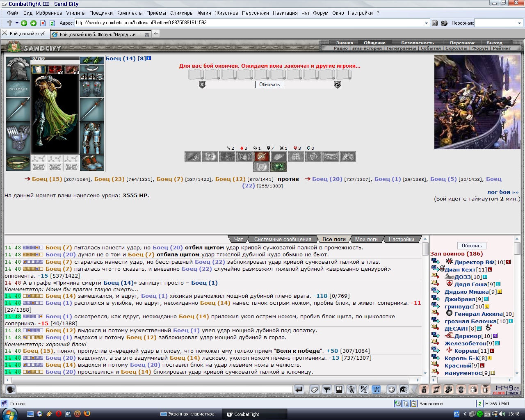Open player Генерал Аккила in user list
Image resolution: width=525 pixels, height=420 pixels.
click(478, 314)
